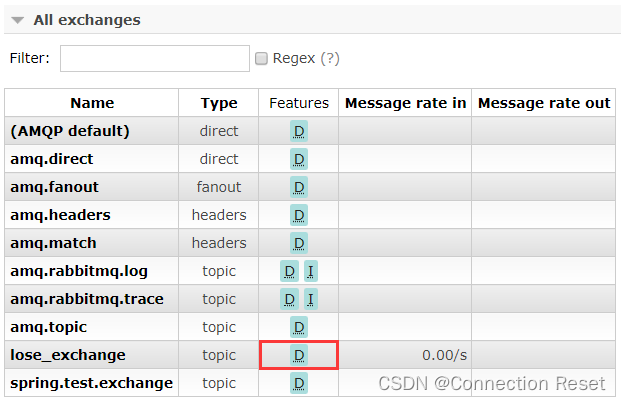Click durable D badge for amq.fanout
This screenshot has width=621, height=400.
299,187
